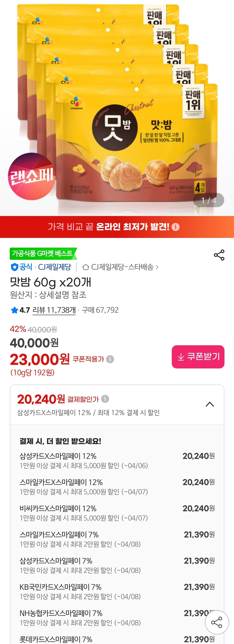This screenshot has height=644, width=234.
Task: Select KB국민카드X스마일페이 7% discount row
Action: [117, 591]
